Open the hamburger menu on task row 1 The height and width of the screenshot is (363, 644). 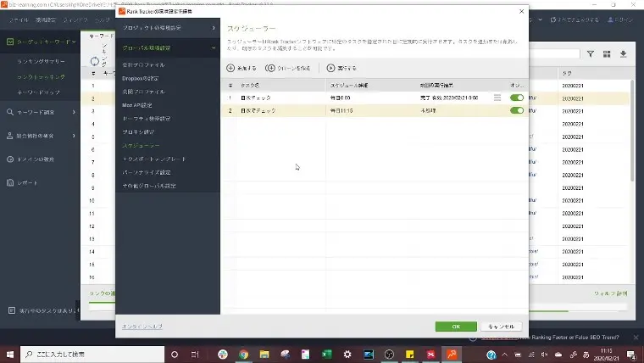point(497,98)
